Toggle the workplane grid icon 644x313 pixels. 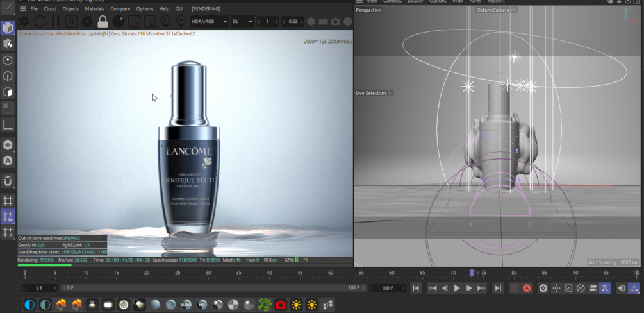click(x=8, y=201)
